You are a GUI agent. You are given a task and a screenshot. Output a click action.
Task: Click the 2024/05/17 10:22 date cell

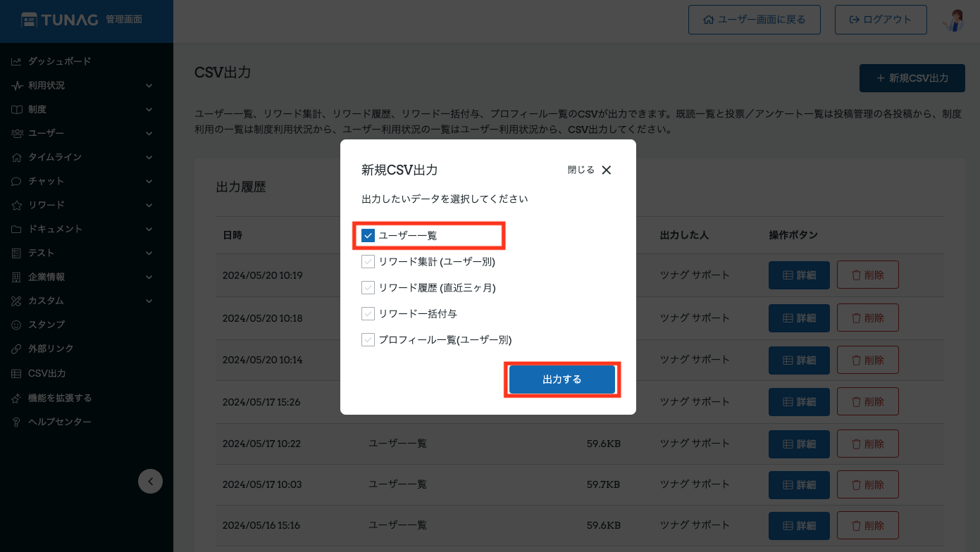point(261,444)
